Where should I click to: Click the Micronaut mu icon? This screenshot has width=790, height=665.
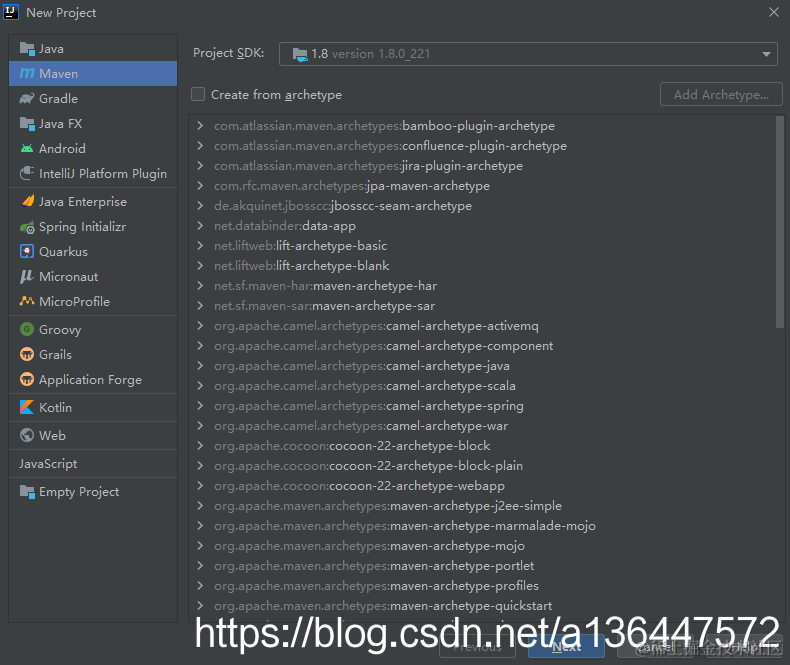tap(27, 277)
